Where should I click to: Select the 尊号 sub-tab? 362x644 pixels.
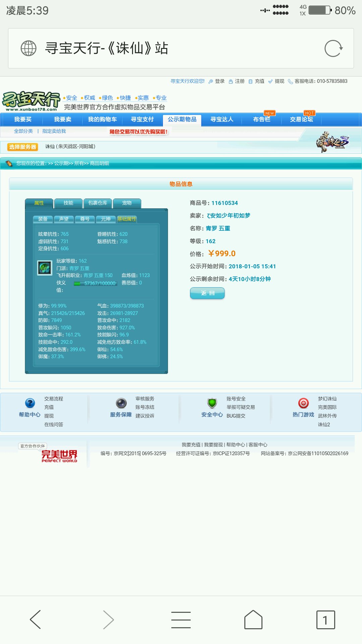(85, 219)
